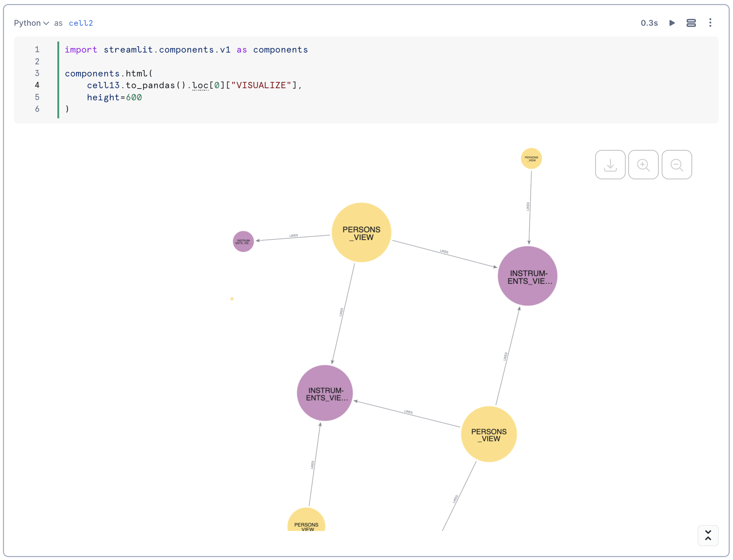Open the Python language dropdown
The height and width of the screenshot is (560, 733).
tap(31, 23)
